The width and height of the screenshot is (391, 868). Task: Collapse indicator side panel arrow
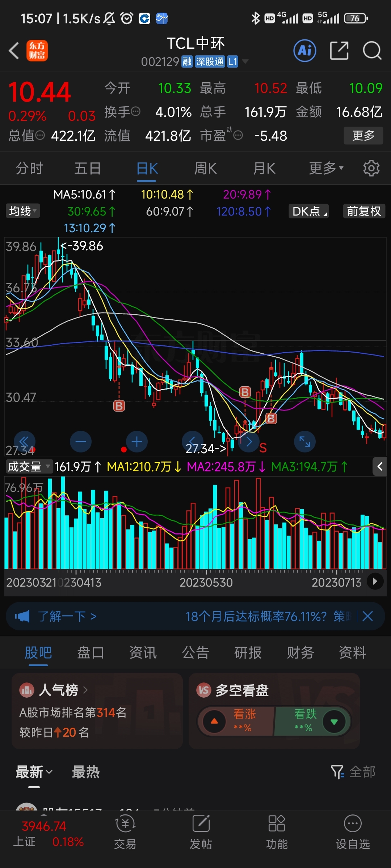point(379,467)
